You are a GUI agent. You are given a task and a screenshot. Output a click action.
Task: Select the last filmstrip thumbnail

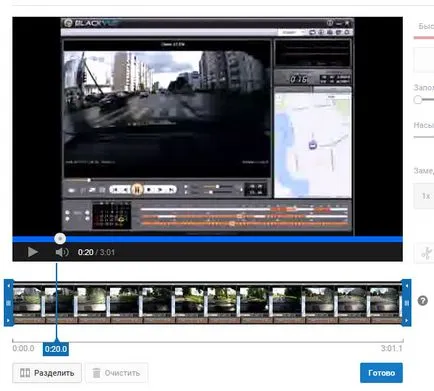385,303
